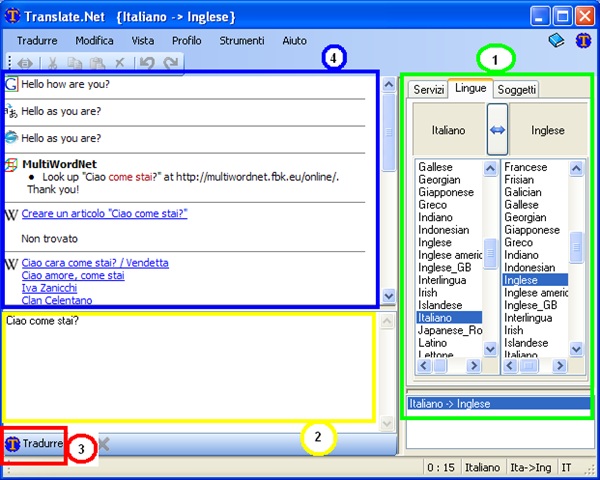Click the swap languages arrow button
The image size is (600, 480).
pos(497,129)
